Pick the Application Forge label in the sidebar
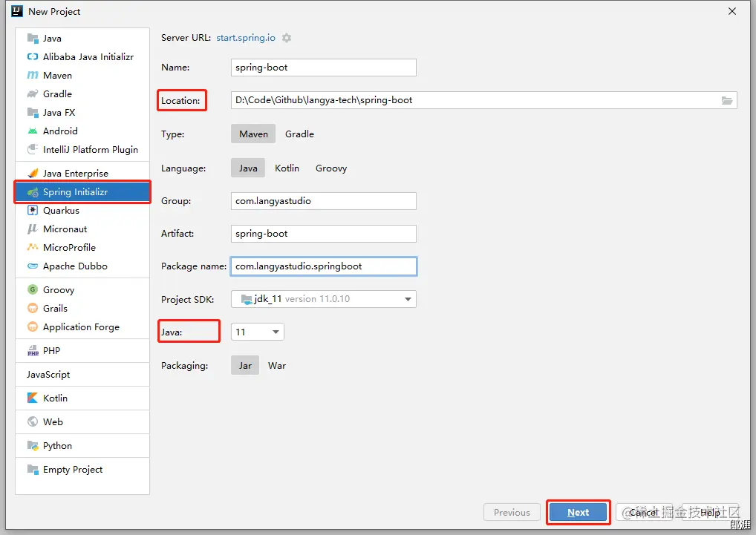This screenshot has width=756, height=535. 81,327
